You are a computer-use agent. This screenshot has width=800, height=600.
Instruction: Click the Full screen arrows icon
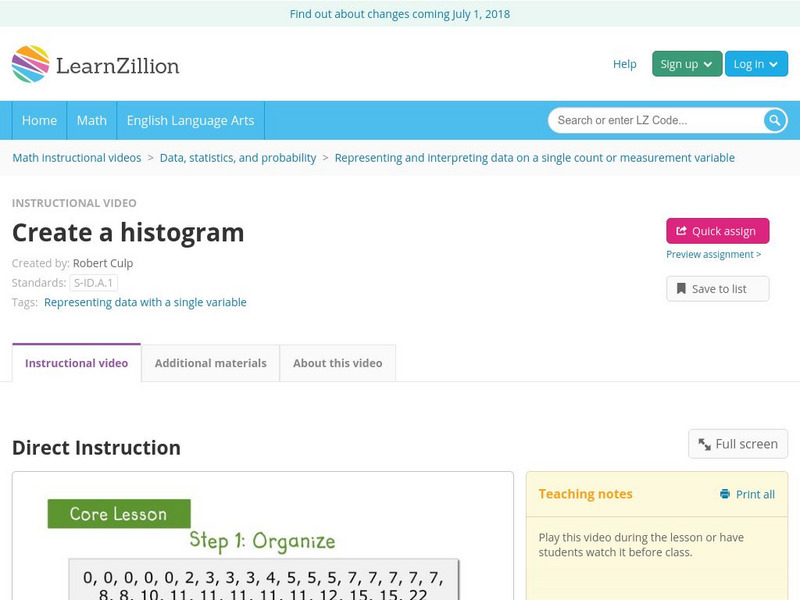pos(704,443)
